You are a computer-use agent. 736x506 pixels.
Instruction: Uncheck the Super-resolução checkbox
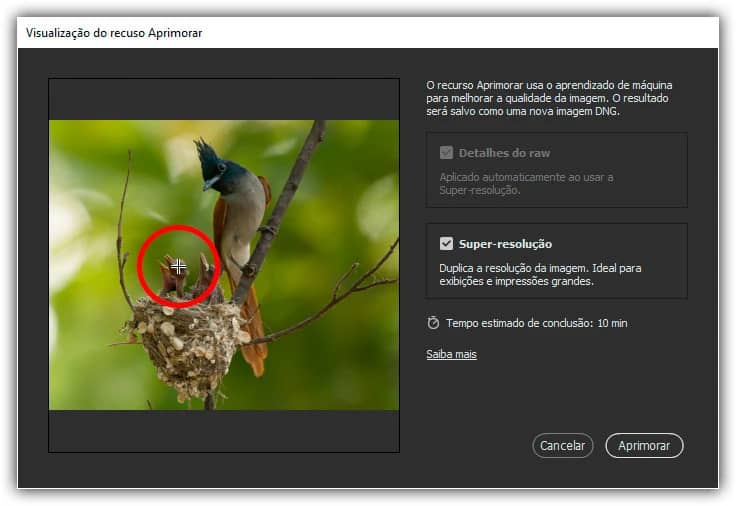(x=446, y=244)
